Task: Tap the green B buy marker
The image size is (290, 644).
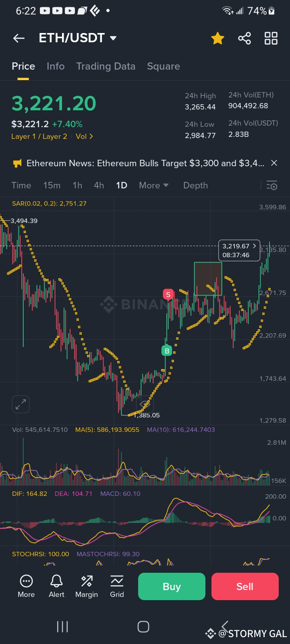Action: pos(167,351)
